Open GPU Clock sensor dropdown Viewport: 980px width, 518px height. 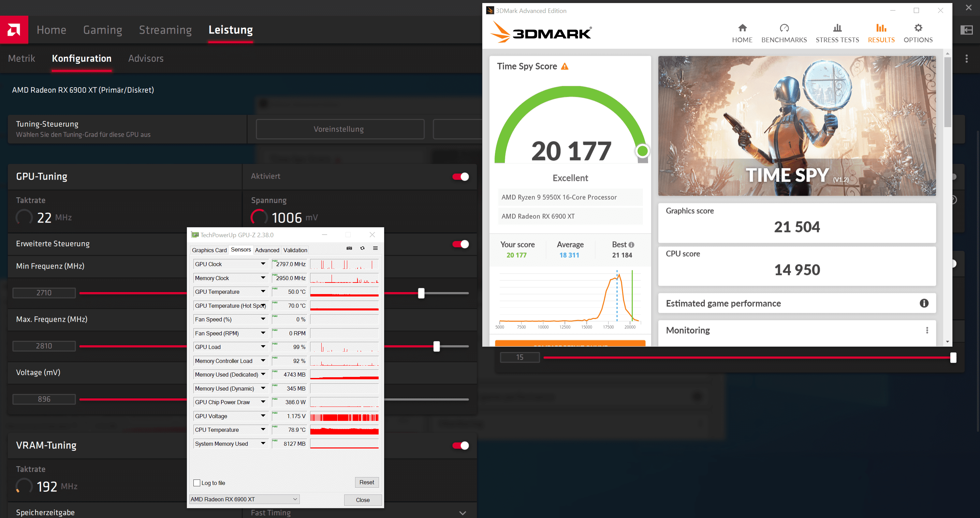point(263,264)
